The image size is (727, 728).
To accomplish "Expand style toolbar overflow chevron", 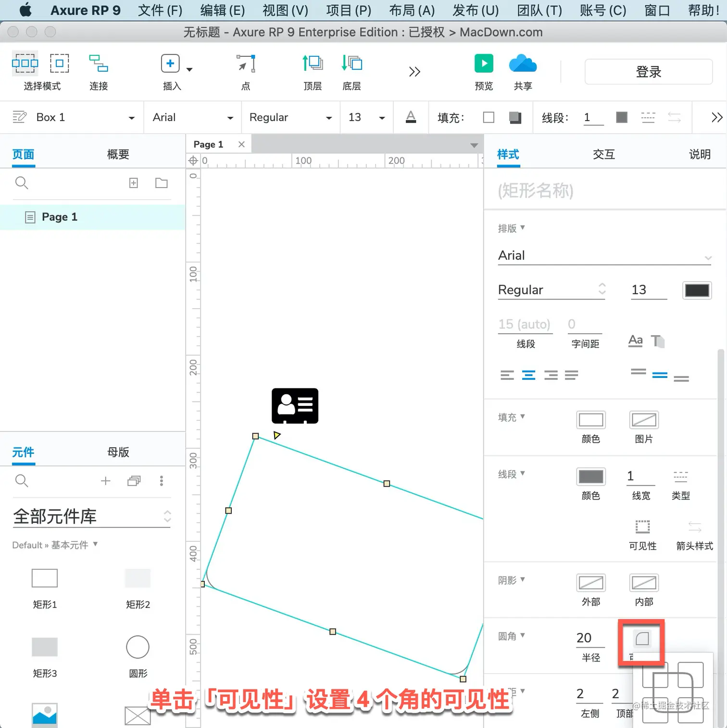I will tap(717, 117).
